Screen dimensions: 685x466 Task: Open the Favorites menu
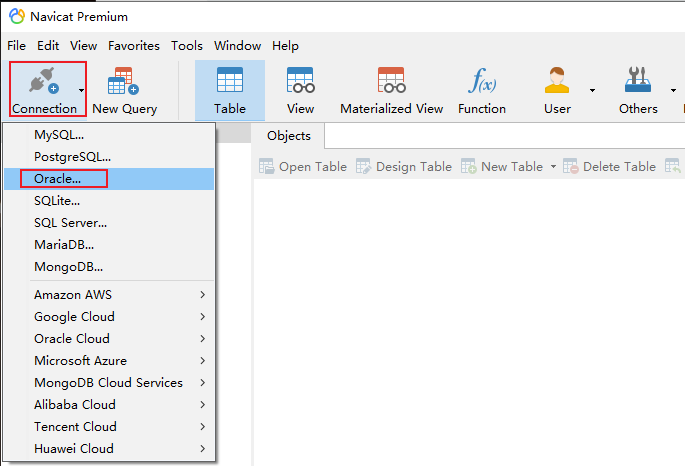134,45
